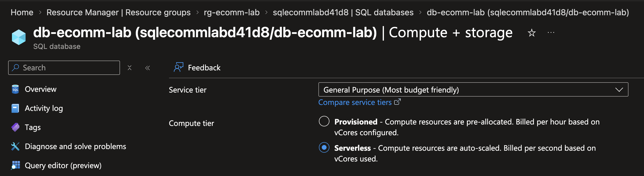Collapse the sidebar with double chevron

pos(147,68)
